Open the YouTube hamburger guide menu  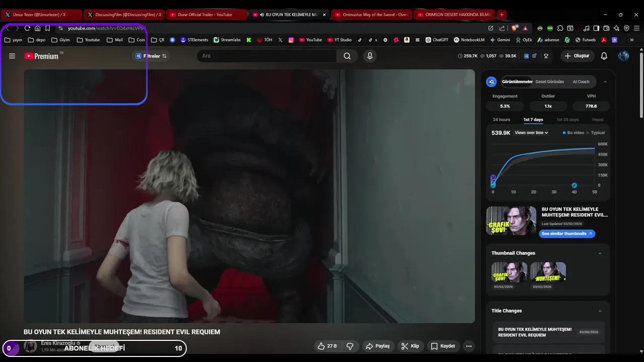click(12, 56)
